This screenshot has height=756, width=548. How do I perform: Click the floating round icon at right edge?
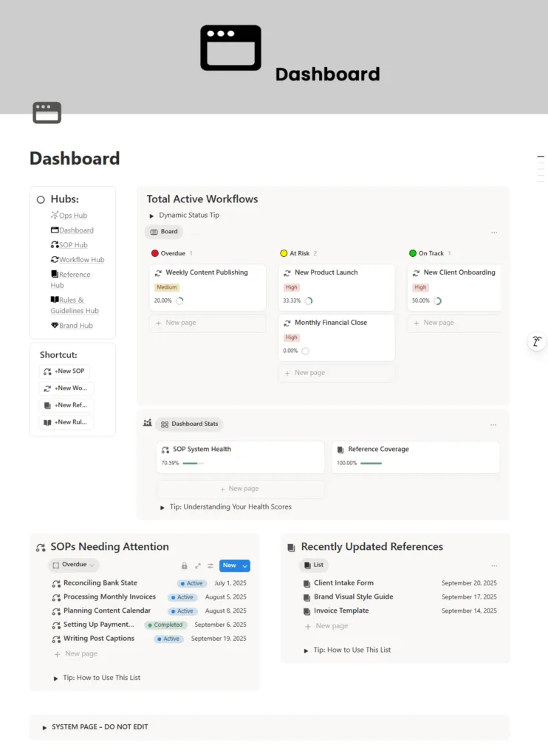click(537, 342)
